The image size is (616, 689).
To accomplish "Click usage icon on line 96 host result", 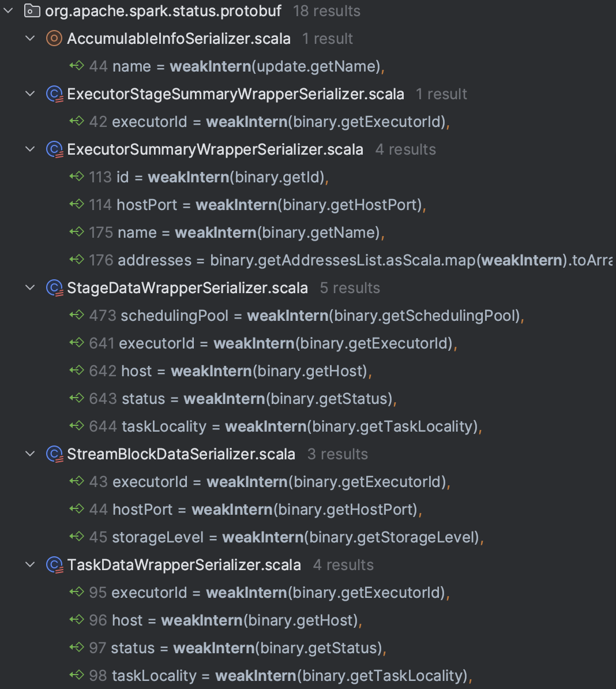I will coord(76,619).
